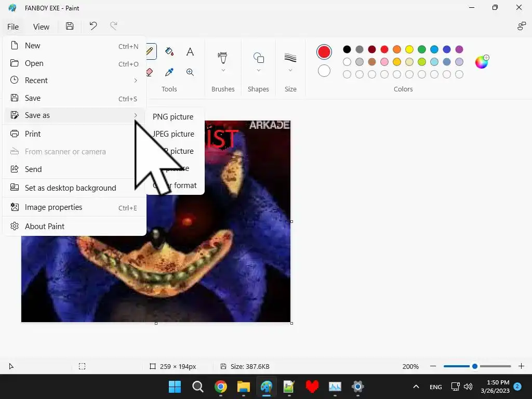532x399 pixels.
Task: Click the ENG language indicator
Action: (x=436, y=387)
